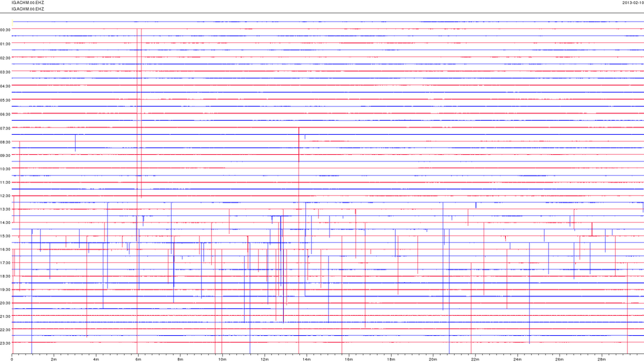
Task: Select the 20:30 time label
Action: click(x=5, y=303)
